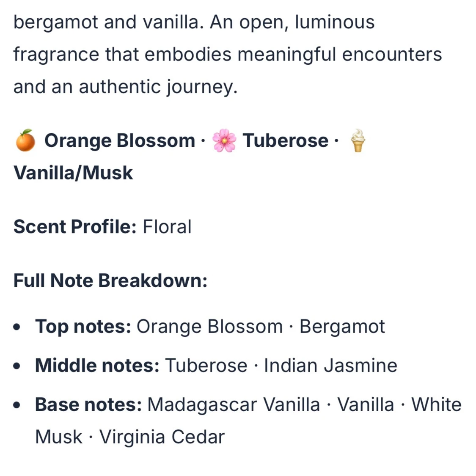The image size is (476, 476).
Task: Click the Top notes label
Action: (83, 327)
